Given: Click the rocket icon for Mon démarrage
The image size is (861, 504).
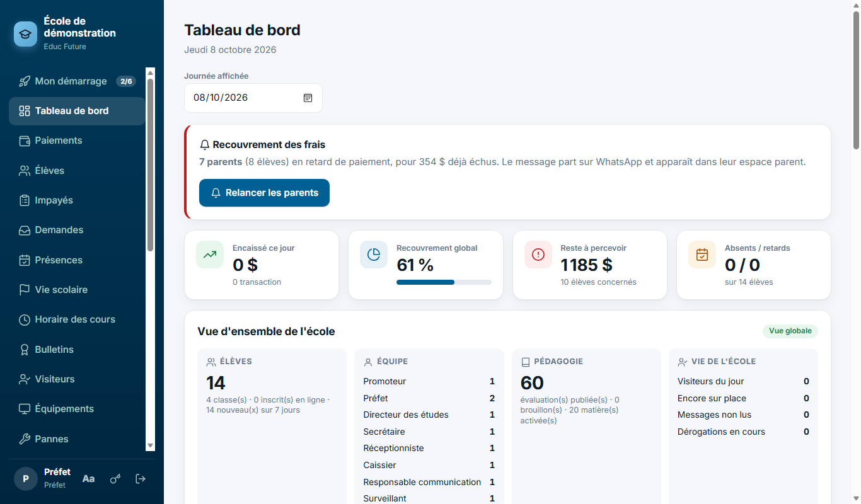Looking at the screenshot, I should coord(25,81).
